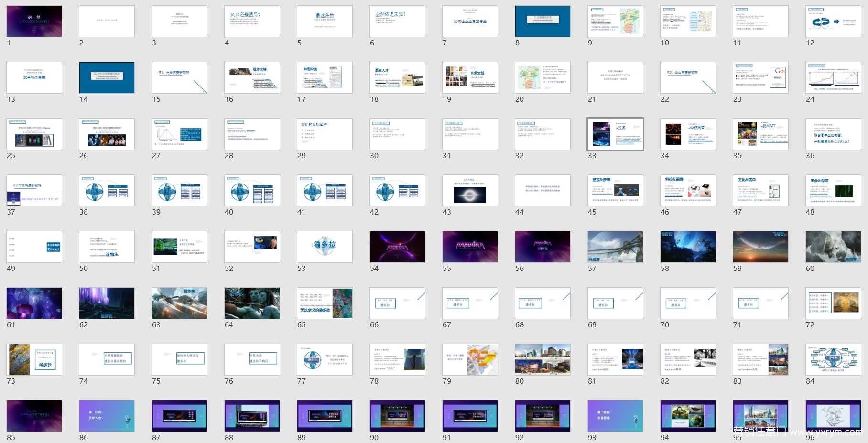Click slide 73 thumbnail

coord(34,359)
